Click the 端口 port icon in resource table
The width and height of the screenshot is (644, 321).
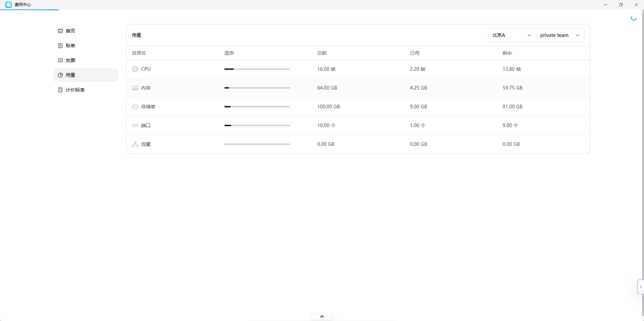[135, 125]
